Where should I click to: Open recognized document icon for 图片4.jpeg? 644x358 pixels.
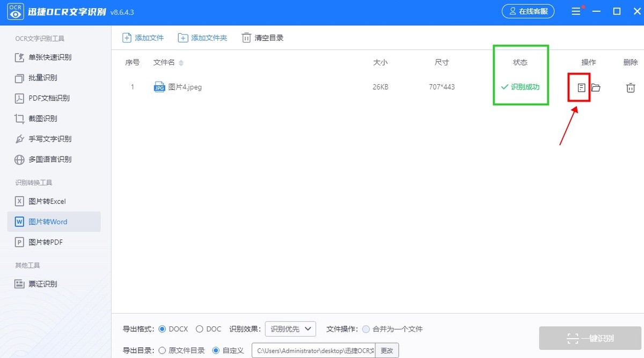[581, 87]
